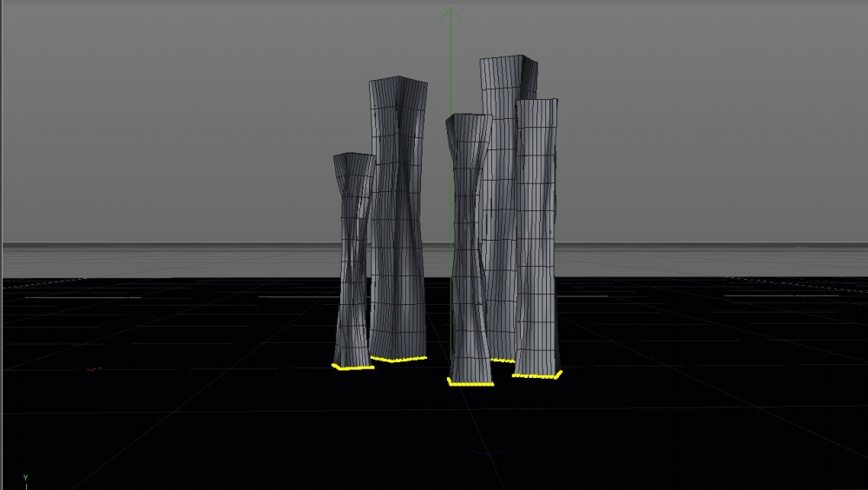868x490 pixels.
Task: Select the tallest twisted tower in the back
Action: click(x=503, y=166)
